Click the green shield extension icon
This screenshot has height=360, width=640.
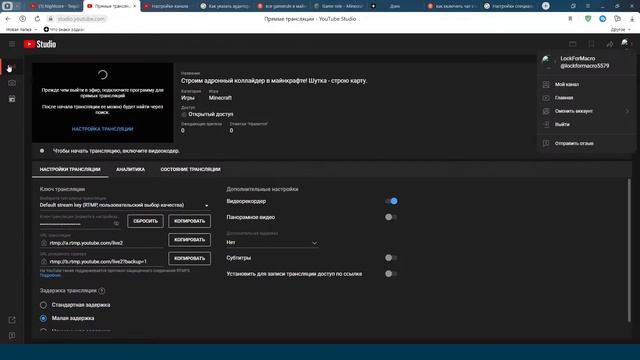point(588,19)
